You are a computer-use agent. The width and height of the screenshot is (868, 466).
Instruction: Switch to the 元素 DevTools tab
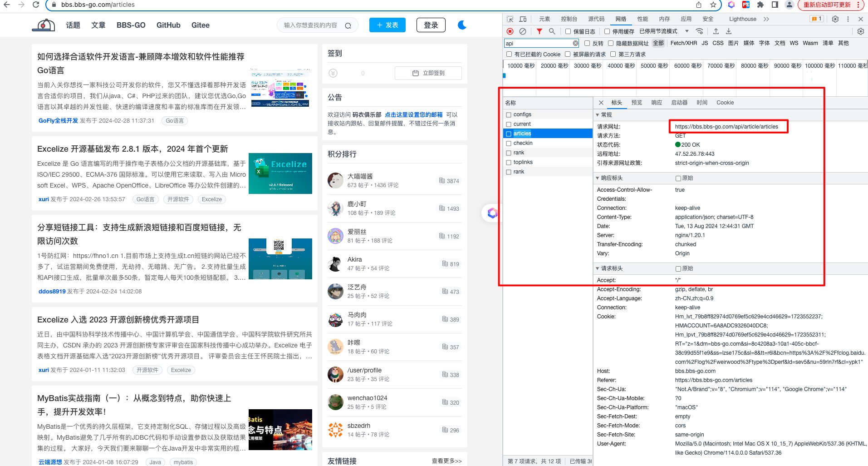tap(544, 19)
